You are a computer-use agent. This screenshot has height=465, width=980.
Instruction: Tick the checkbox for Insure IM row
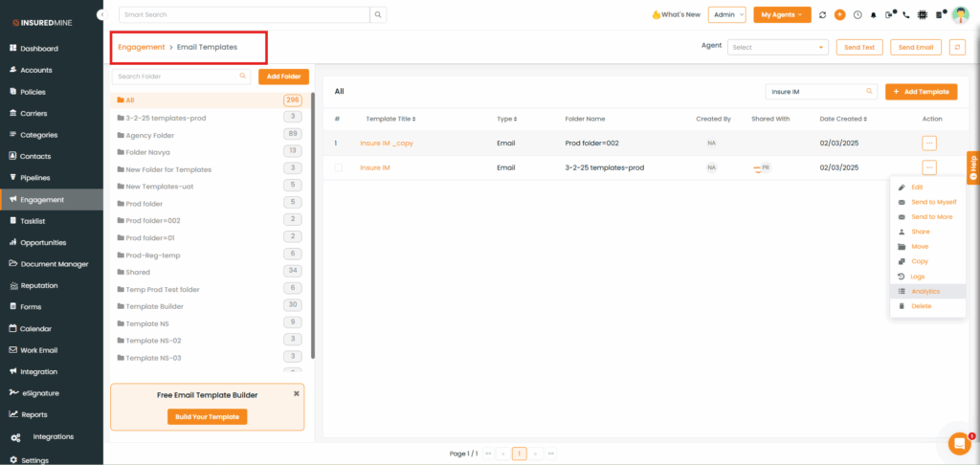(338, 167)
